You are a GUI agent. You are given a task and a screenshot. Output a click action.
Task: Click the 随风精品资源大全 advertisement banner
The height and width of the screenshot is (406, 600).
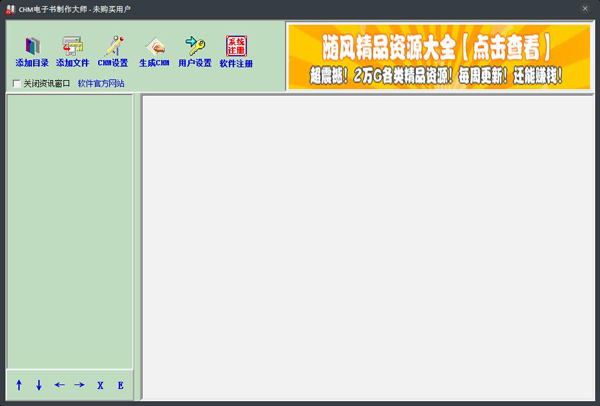point(439,57)
